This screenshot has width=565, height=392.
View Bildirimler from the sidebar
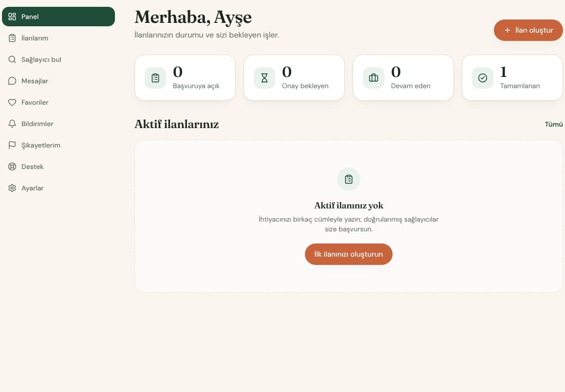tap(58, 124)
